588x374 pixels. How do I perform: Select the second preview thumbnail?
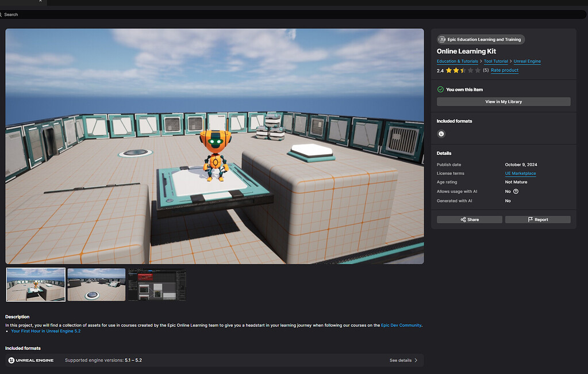(x=96, y=284)
